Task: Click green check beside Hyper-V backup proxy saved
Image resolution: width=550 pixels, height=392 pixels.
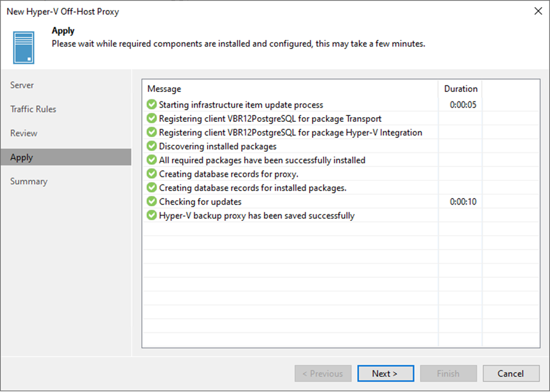Action: (151, 215)
